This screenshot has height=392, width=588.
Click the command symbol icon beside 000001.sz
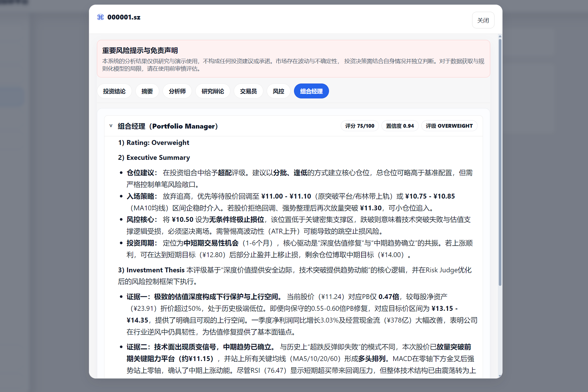pos(100,17)
